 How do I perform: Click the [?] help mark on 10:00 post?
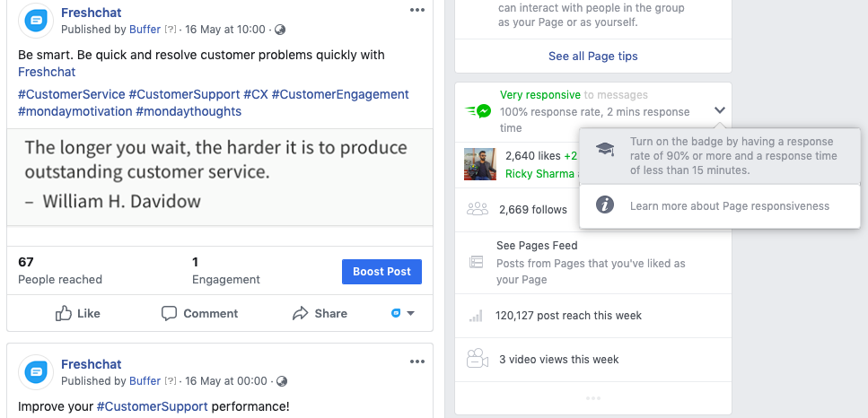pos(171,30)
